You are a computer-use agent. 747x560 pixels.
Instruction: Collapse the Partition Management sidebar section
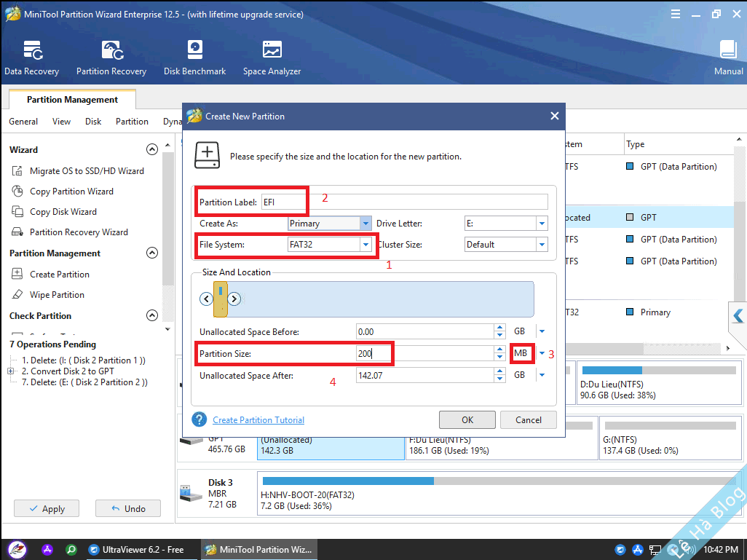152,253
